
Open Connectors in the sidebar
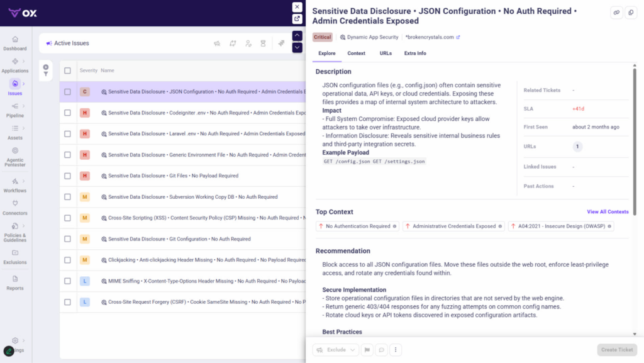click(15, 208)
